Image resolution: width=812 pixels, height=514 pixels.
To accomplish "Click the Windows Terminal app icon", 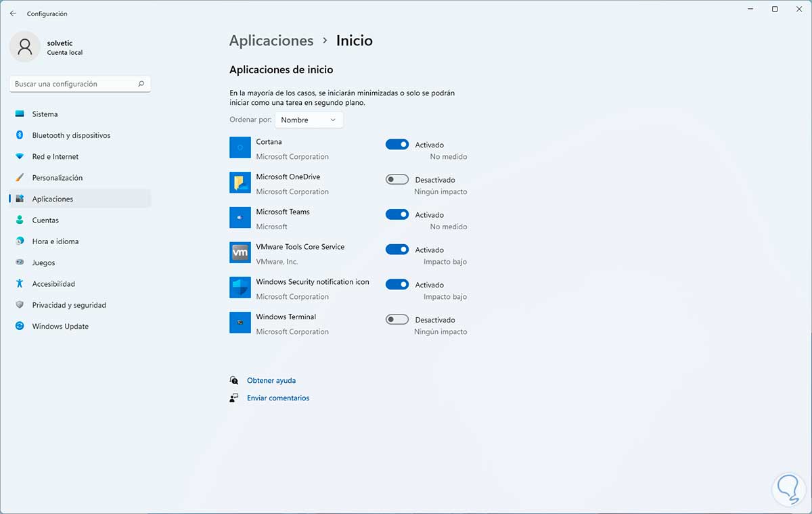I will pyautogui.click(x=240, y=323).
